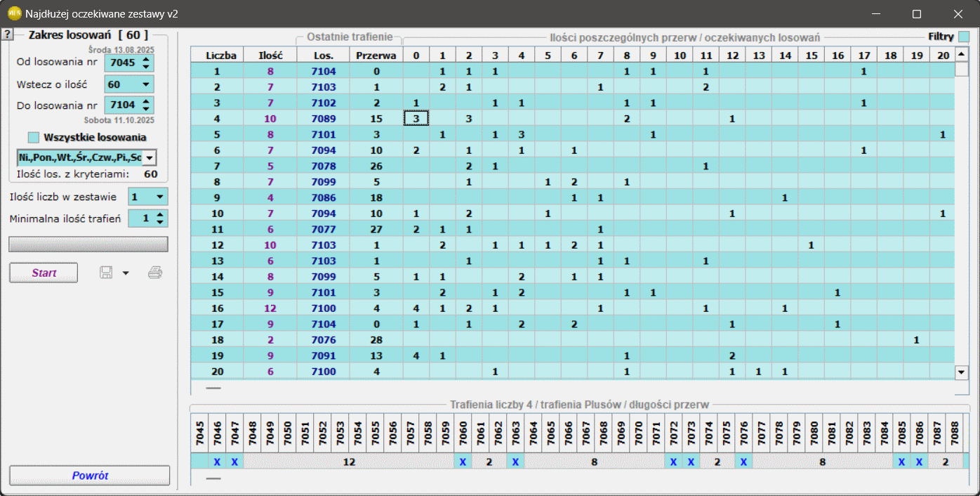This screenshot has height=496, width=980.
Task: Click the question mark help icon
Action: point(8,35)
